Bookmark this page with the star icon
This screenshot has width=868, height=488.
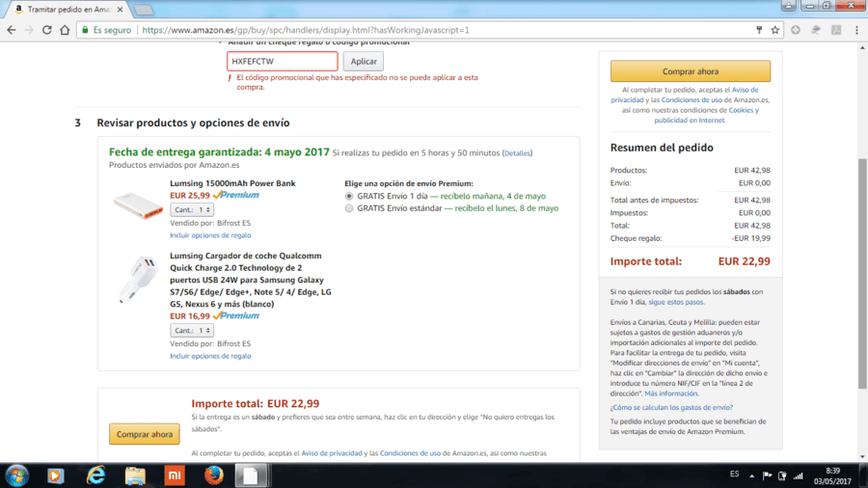click(x=775, y=30)
